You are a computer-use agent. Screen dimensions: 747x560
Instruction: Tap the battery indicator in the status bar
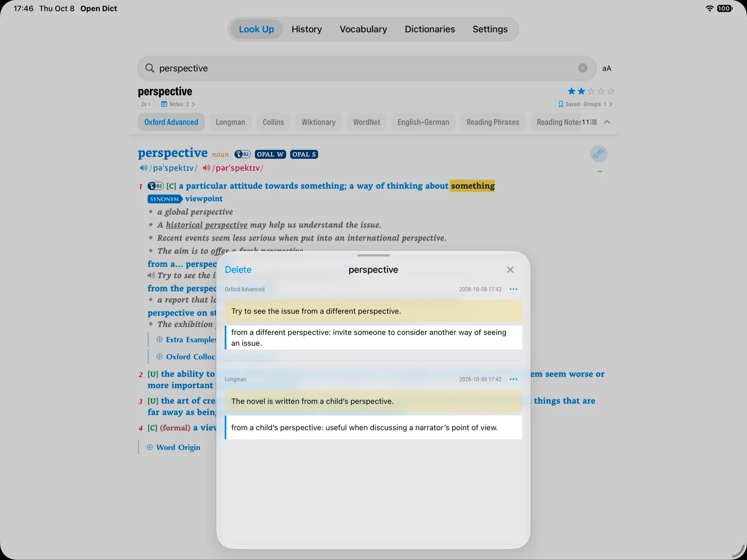(x=725, y=8)
